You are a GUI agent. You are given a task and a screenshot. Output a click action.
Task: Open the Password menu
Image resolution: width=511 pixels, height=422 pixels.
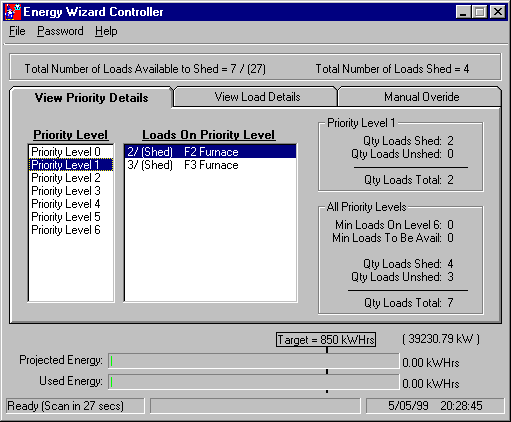(x=60, y=31)
